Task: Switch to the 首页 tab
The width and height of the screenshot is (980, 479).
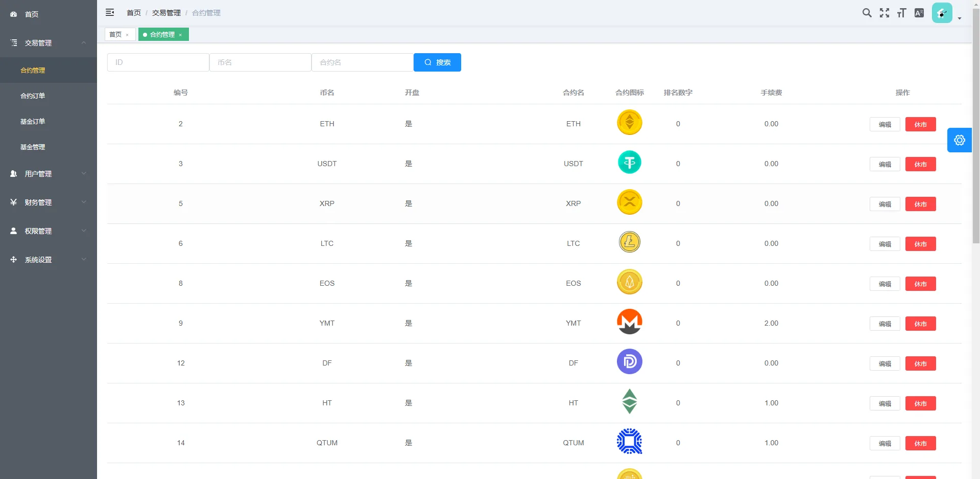Action: 116,34
